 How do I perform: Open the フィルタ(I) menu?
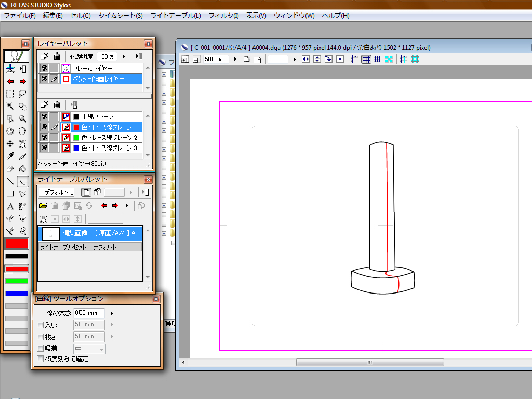tap(223, 16)
